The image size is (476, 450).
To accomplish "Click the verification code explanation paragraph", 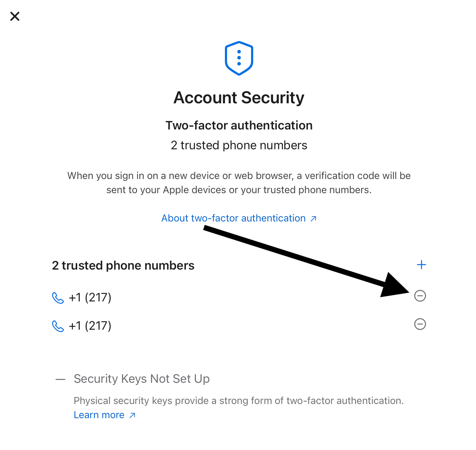I will (x=239, y=183).
